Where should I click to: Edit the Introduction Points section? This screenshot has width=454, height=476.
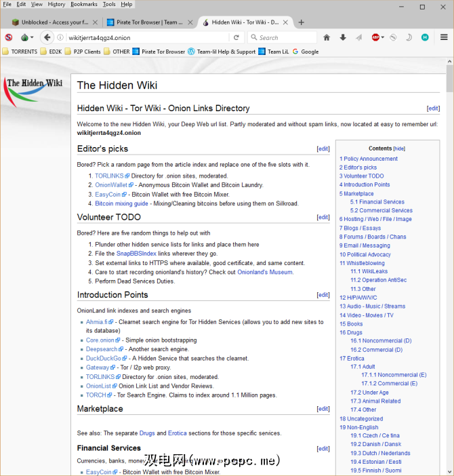(323, 295)
